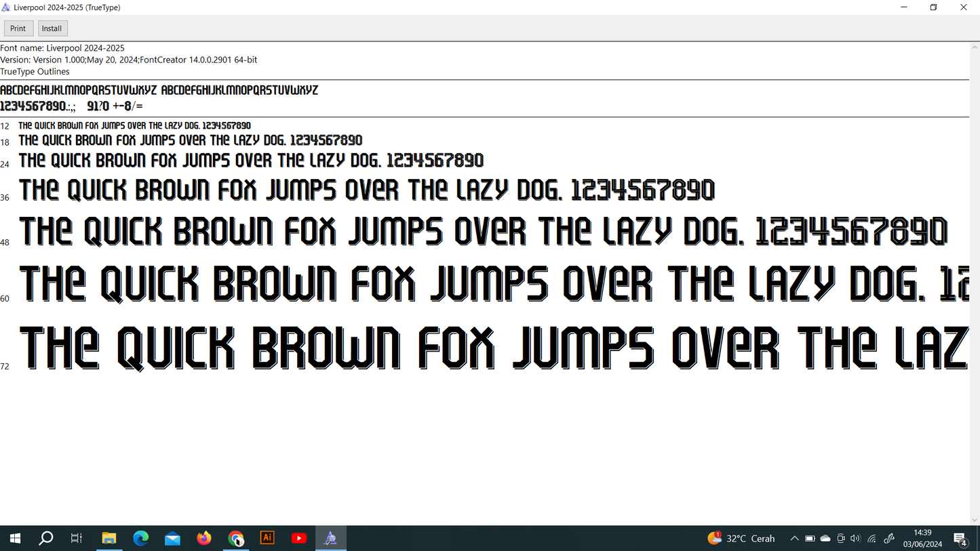980x551 pixels.
Task: Open Mozilla Firefox from the taskbar
Action: (x=203, y=538)
